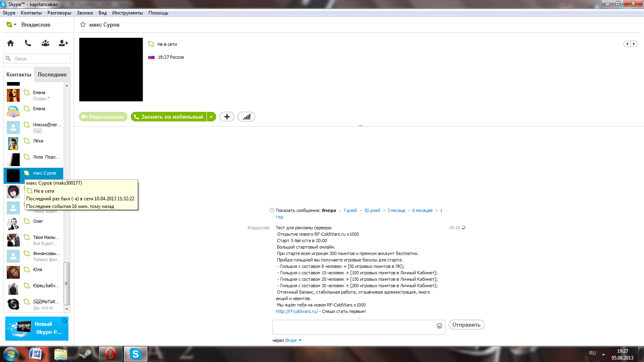Open Windows Explorer from taskbar
The width and height of the screenshot is (644, 362).
[61, 354]
